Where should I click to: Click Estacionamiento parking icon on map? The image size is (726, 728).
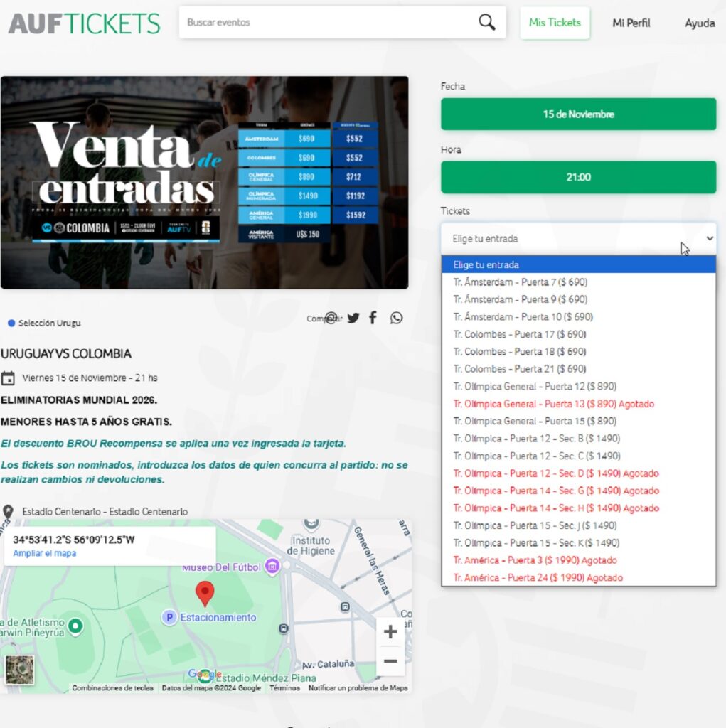(169, 618)
